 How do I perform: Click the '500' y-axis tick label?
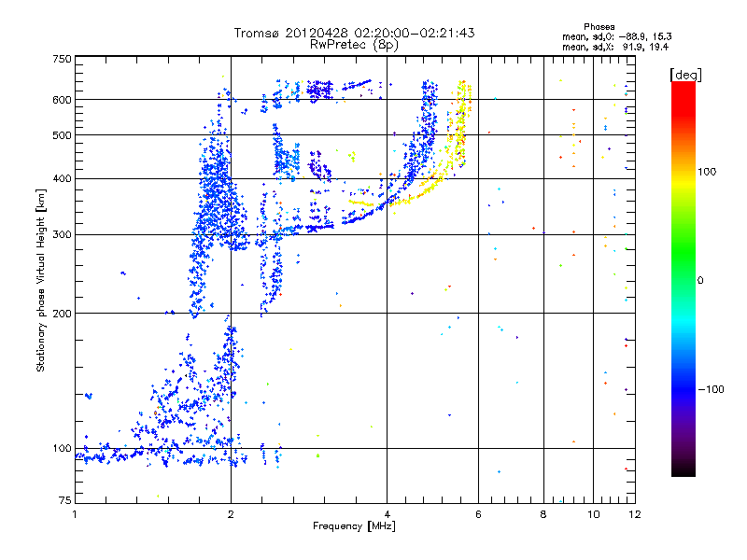coord(62,135)
